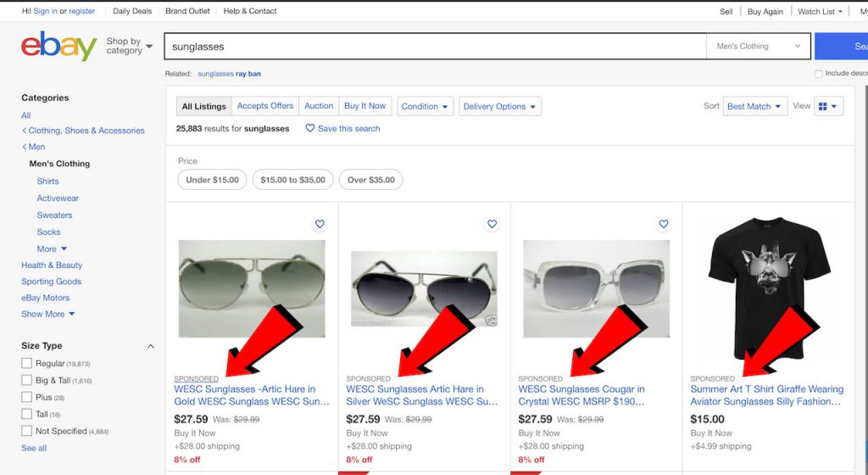Open the grid View selector
This screenshot has width=868, height=475.
pyautogui.click(x=829, y=106)
